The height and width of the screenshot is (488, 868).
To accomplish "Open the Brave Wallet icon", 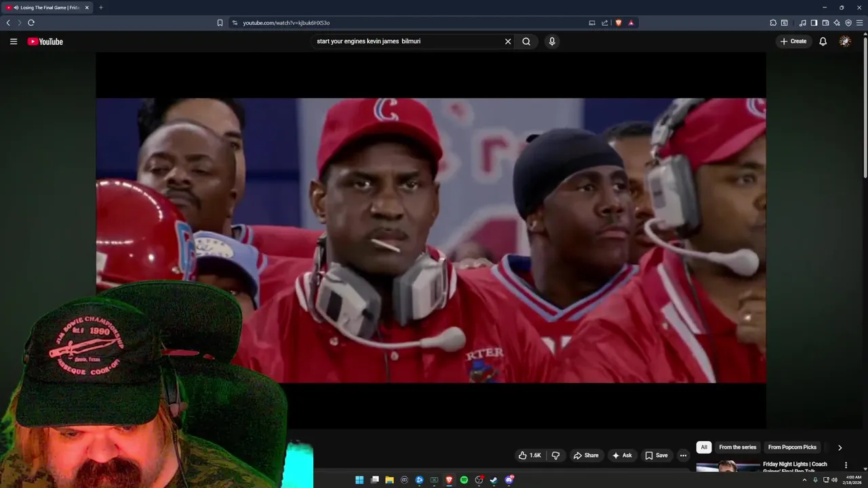I will pos(825,22).
